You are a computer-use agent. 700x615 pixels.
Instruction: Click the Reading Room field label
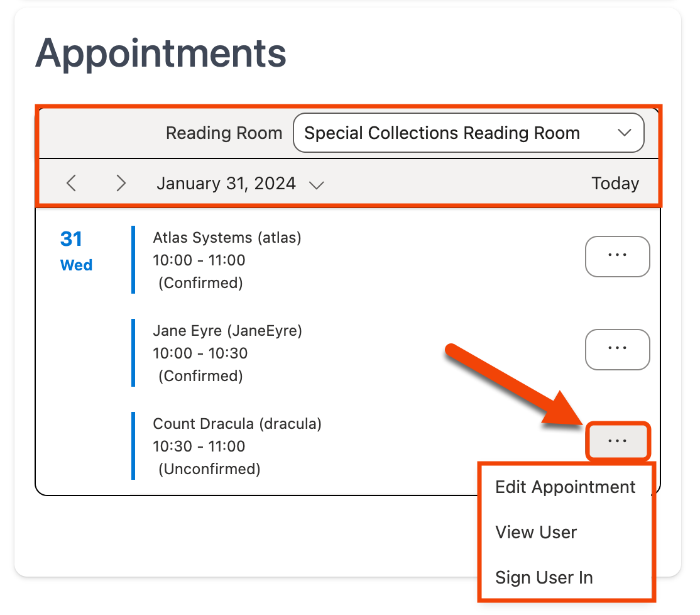pyautogui.click(x=224, y=133)
